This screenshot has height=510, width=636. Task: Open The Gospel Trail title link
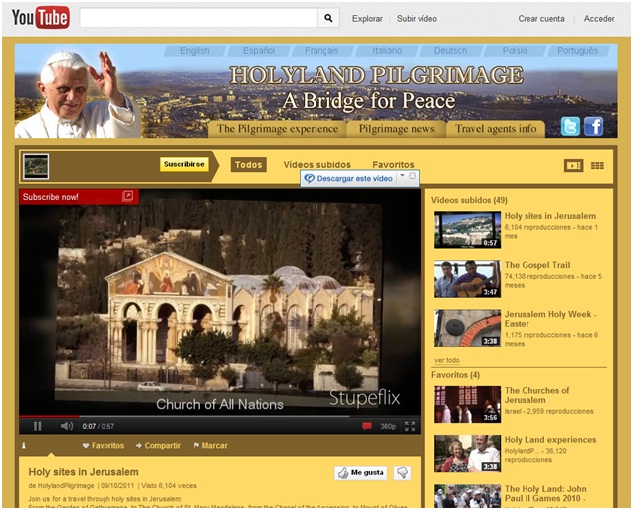tap(537, 265)
